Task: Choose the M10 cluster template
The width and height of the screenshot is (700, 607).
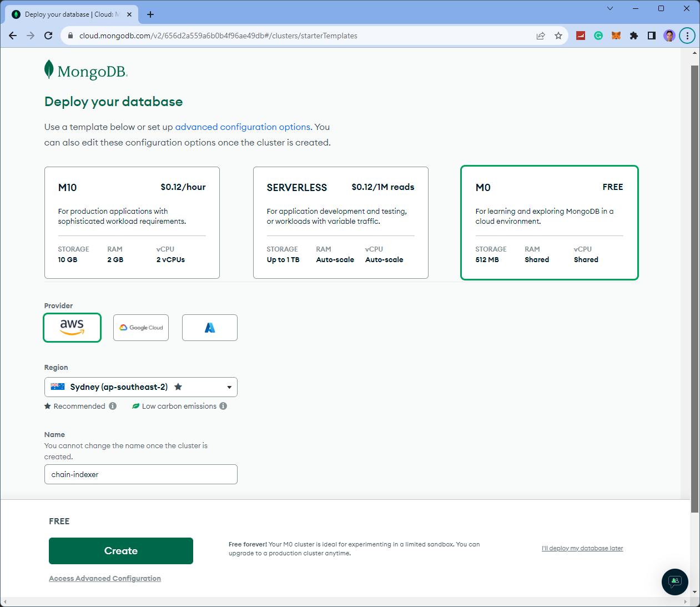Action: tap(132, 223)
